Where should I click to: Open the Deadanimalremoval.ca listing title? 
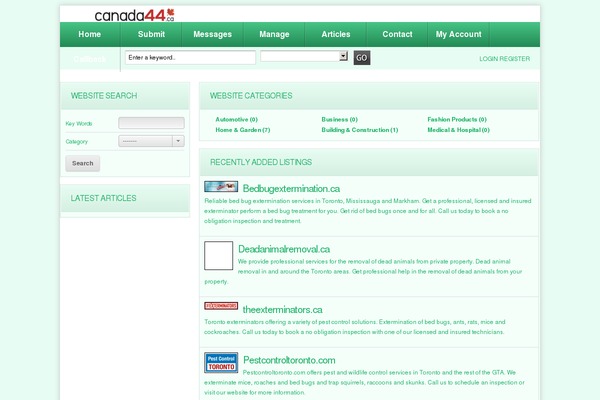point(284,249)
